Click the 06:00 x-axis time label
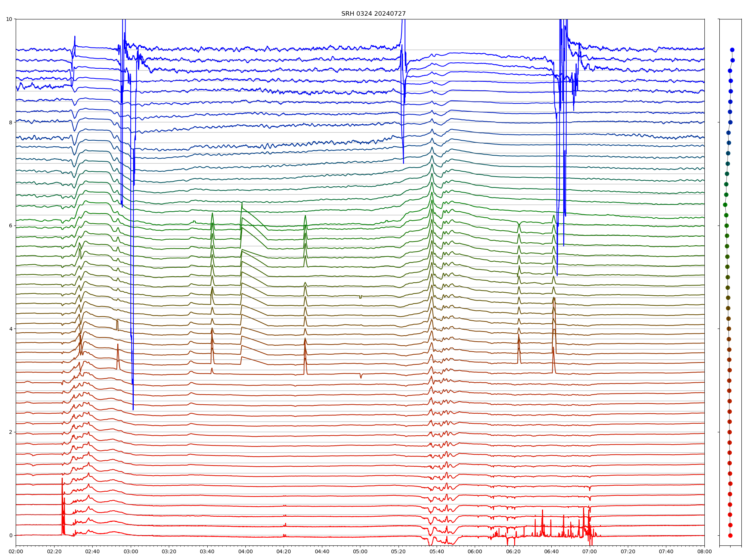This screenshot has height=560, width=747. point(475,551)
